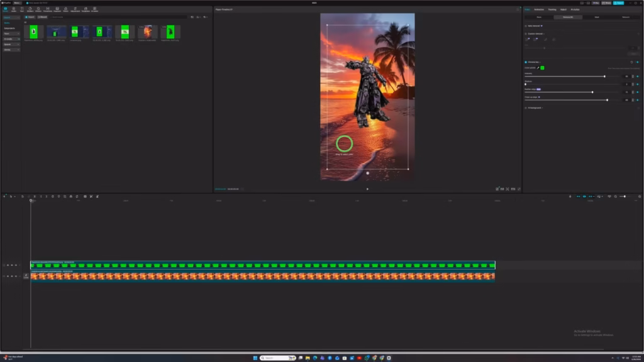Image resolution: width=644 pixels, height=362 pixels.
Task: Toggle visibility of the green-screen track
Action: (12, 265)
